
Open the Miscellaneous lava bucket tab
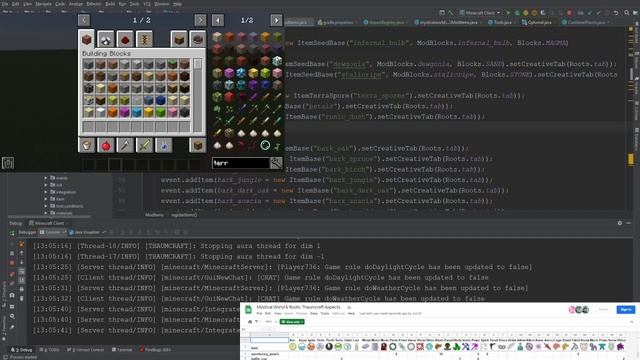(x=87, y=145)
